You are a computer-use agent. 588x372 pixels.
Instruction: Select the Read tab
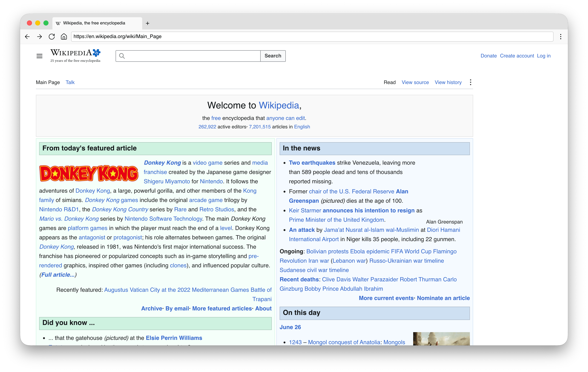coord(389,82)
